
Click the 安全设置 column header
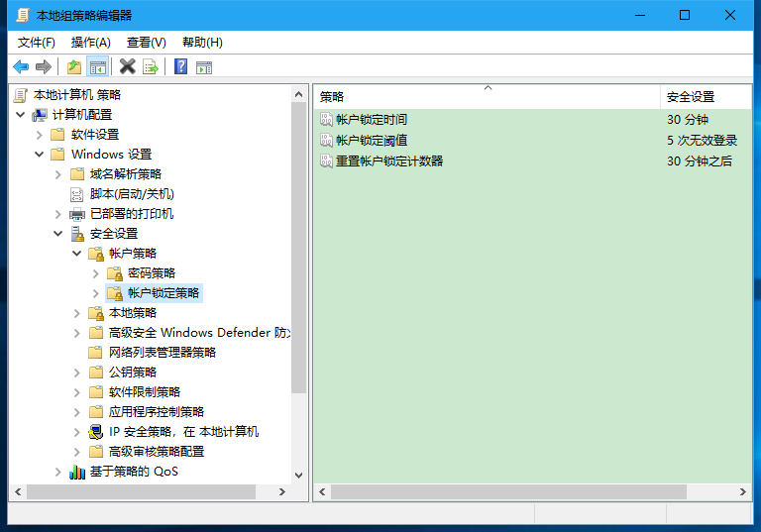coord(706,97)
